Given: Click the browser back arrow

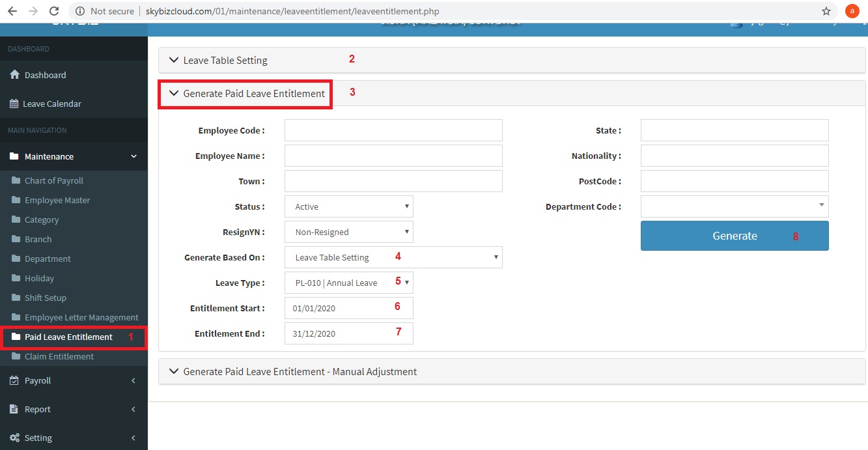Looking at the screenshot, I should coord(12,11).
